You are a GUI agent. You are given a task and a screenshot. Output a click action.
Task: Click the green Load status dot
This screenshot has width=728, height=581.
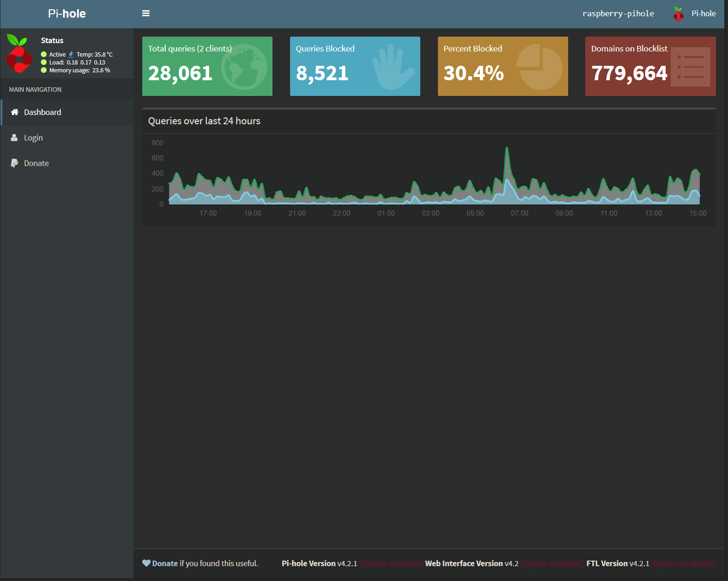tap(44, 62)
